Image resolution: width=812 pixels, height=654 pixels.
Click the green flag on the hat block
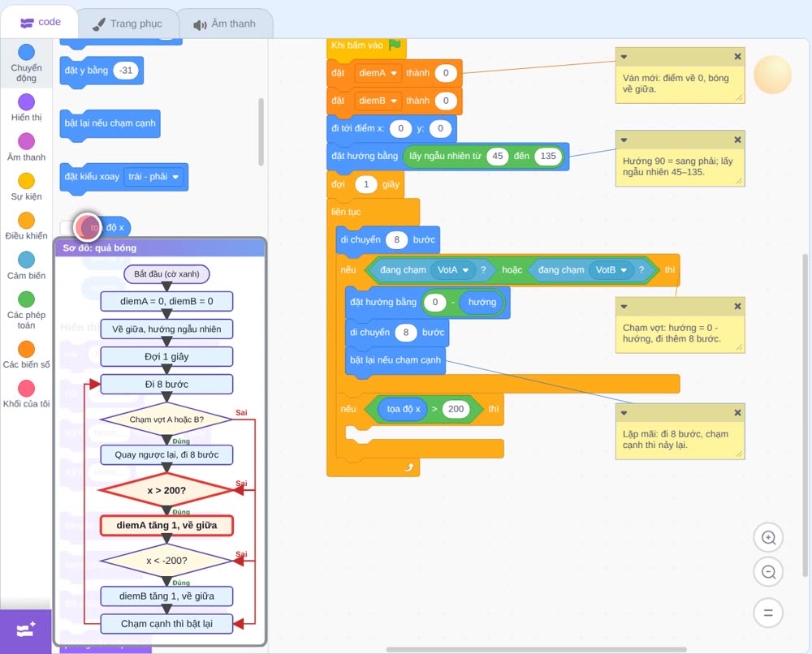(395, 45)
